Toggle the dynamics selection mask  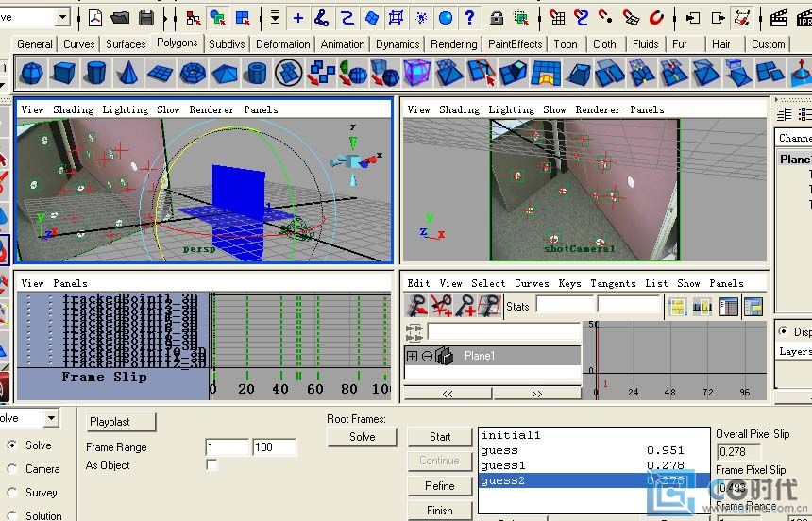point(421,18)
